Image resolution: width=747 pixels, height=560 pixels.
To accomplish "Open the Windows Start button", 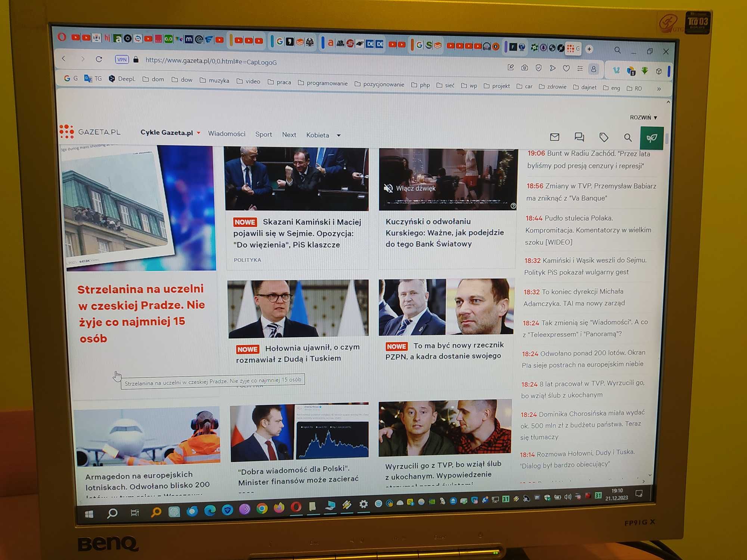I will (89, 514).
